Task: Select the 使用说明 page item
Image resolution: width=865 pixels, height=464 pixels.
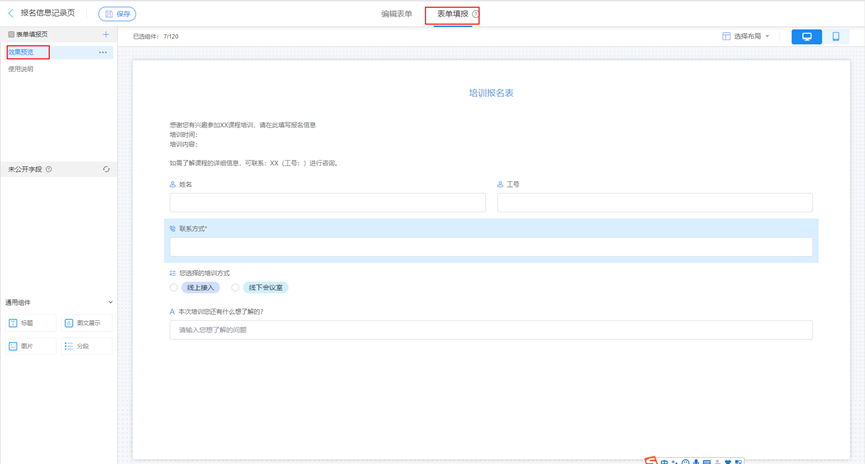Action: tap(20, 69)
